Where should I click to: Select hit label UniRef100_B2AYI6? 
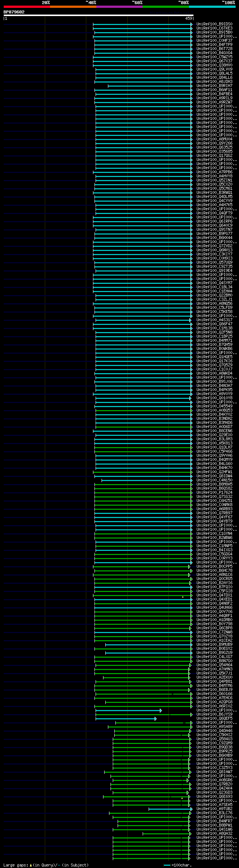pyautogui.click(x=214, y=583)
